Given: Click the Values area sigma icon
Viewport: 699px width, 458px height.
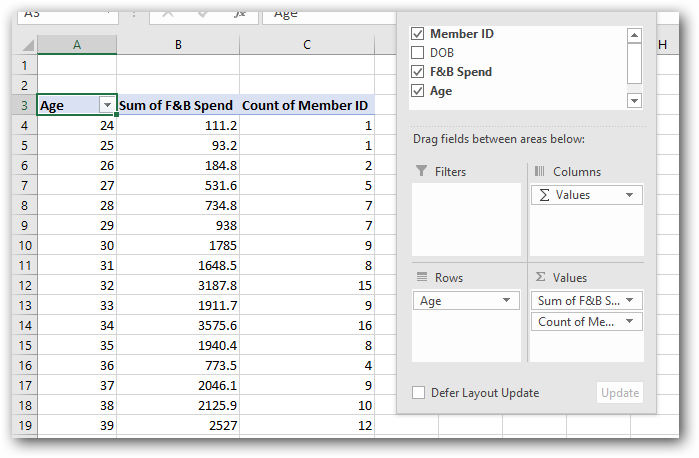Looking at the screenshot, I should click(x=540, y=278).
